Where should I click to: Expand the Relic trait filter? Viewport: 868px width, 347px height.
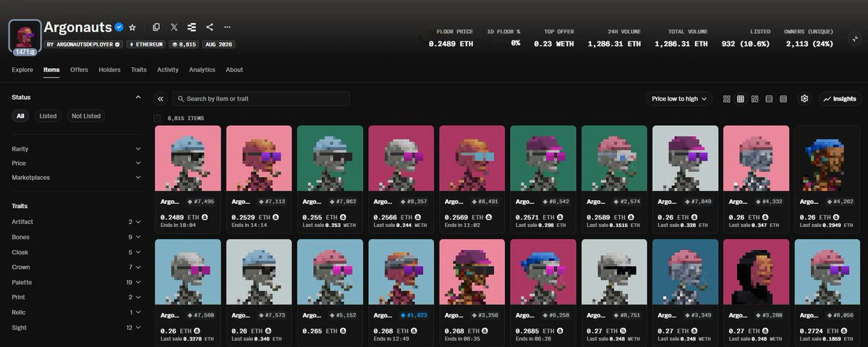(x=76, y=312)
